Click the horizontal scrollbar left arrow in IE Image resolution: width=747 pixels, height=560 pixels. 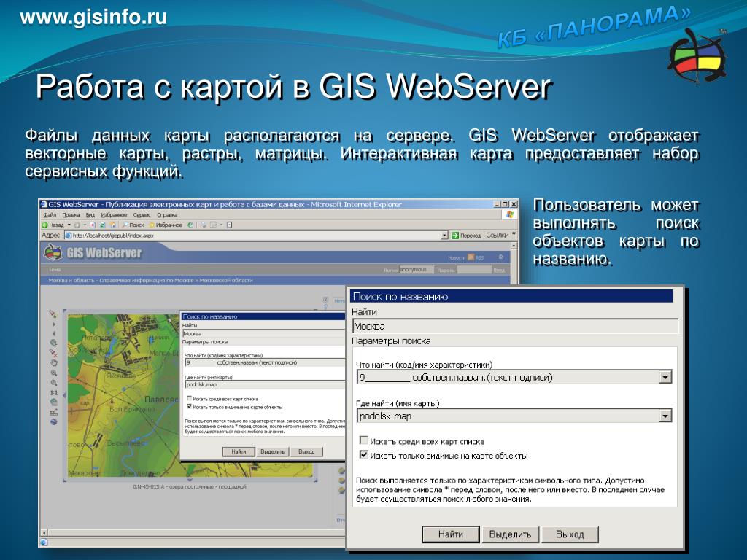(44, 533)
